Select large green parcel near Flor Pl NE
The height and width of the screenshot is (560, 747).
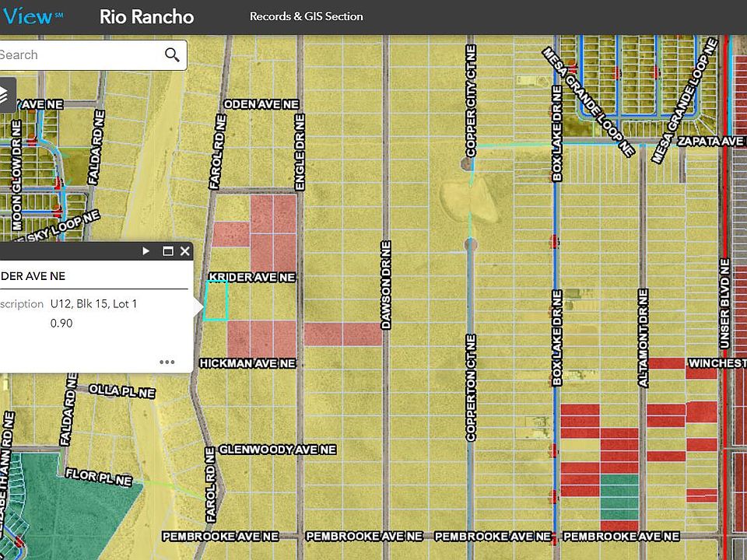tap(70, 498)
